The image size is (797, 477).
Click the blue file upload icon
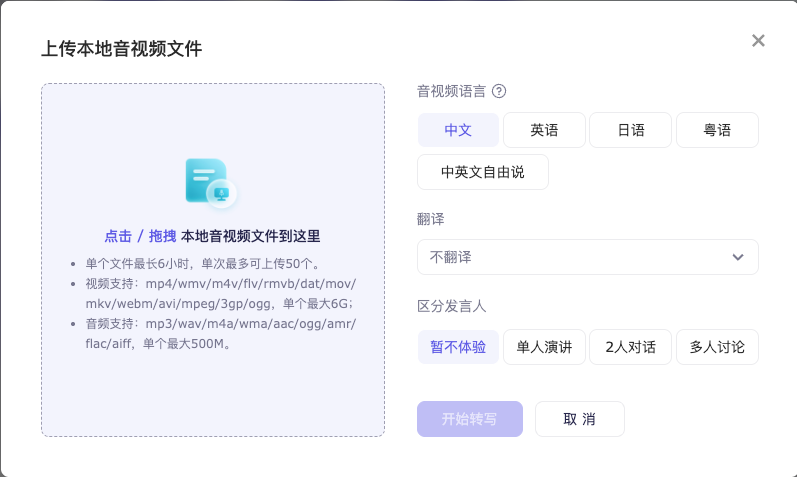pyautogui.click(x=210, y=182)
